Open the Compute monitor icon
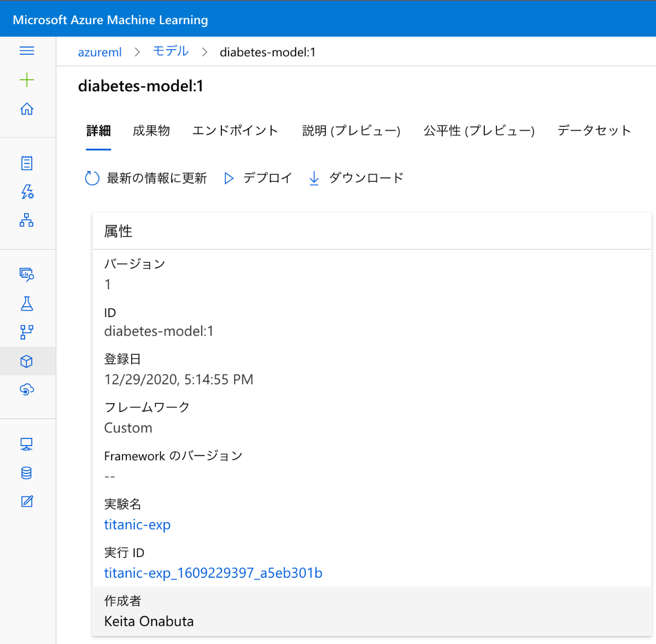This screenshot has width=656, height=644. [x=27, y=444]
